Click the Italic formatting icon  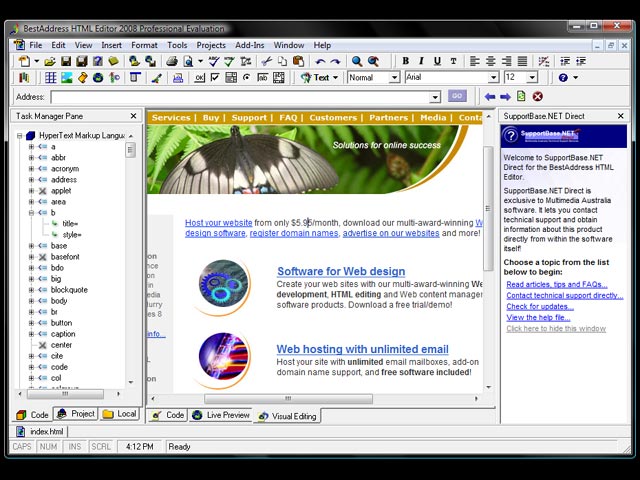(421, 61)
